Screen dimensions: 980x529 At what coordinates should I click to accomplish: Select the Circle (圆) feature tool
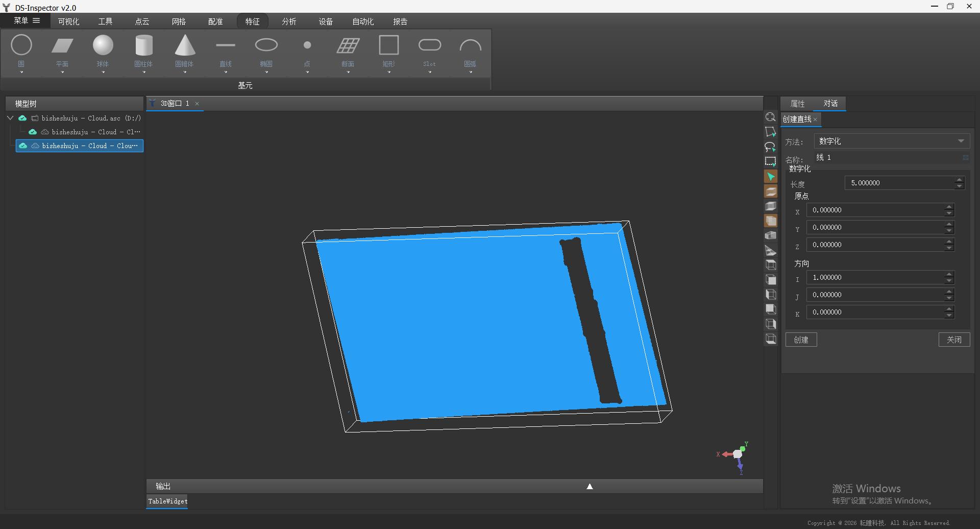[x=21, y=45]
